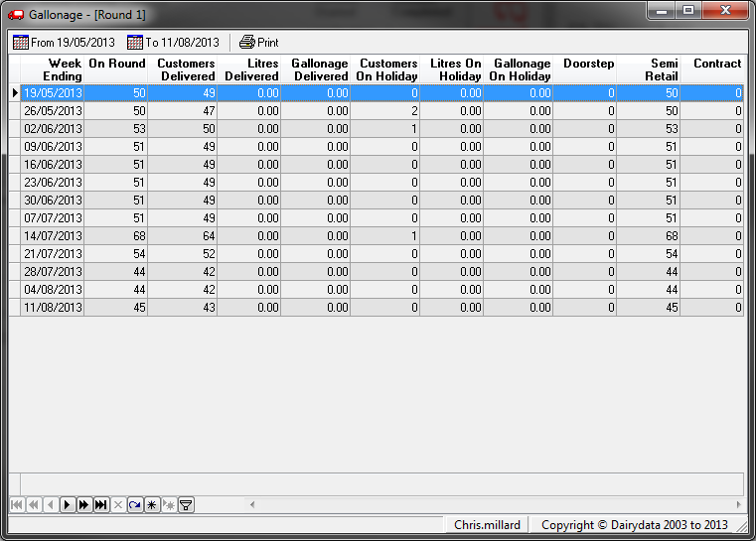Click the bookmark asterisk navigator icon
The width and height of the screenshot is (756, 541).
pos(152,505)
